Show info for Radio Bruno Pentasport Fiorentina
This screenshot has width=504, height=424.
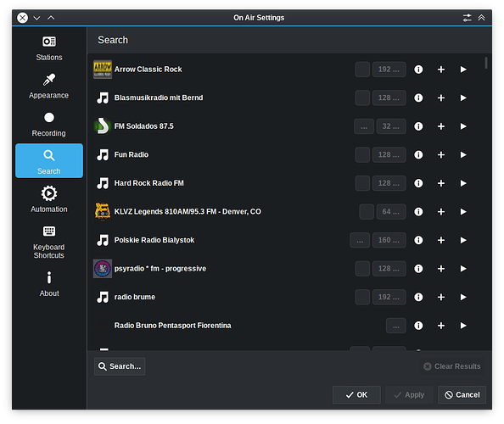pos(418,326)
